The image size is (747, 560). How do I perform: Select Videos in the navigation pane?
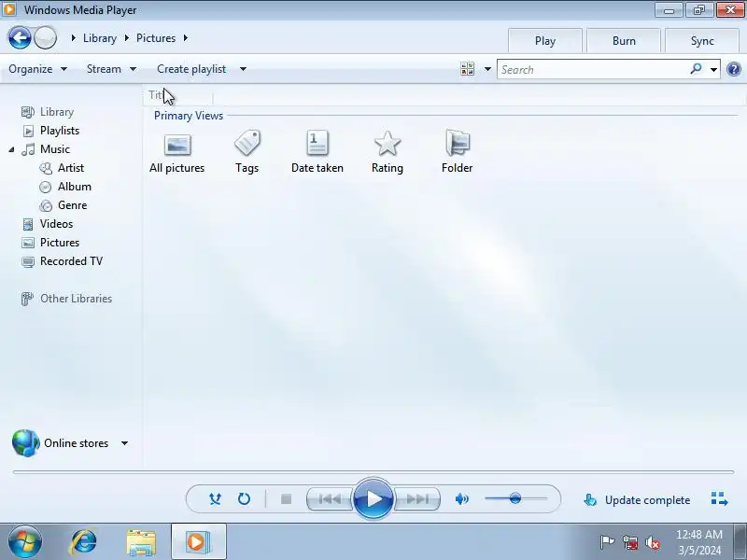[56, 224]
